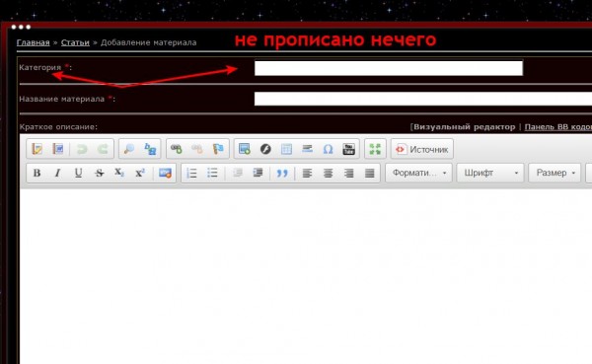
Task: Apply Subscript formatting
Action: [119, 173]
